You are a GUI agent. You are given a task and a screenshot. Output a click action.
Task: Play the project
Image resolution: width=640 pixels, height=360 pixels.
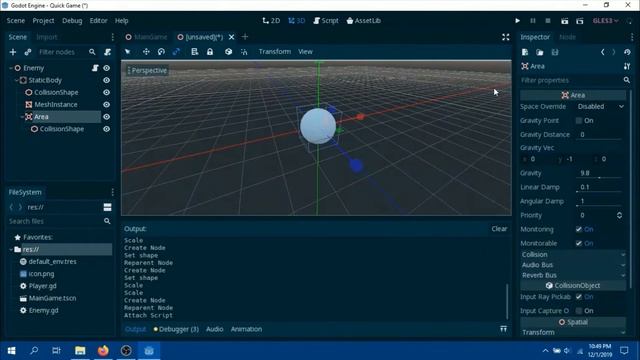coord(518,21)
